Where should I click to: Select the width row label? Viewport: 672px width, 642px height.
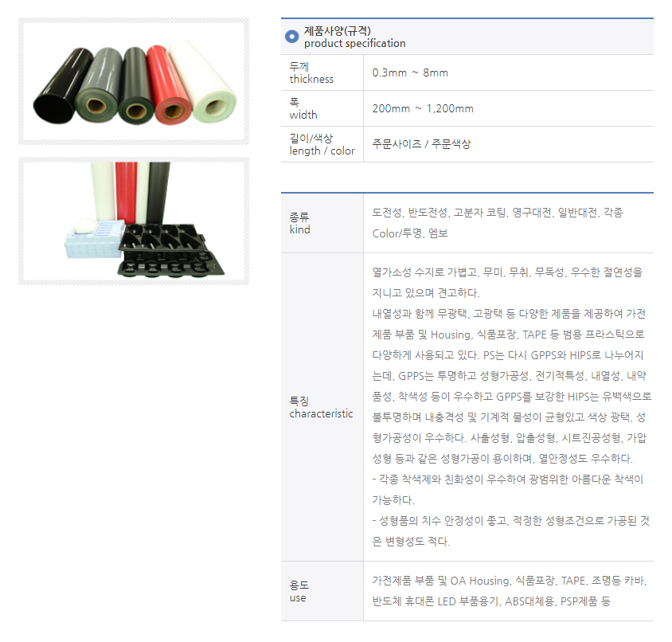coord(303,108)
